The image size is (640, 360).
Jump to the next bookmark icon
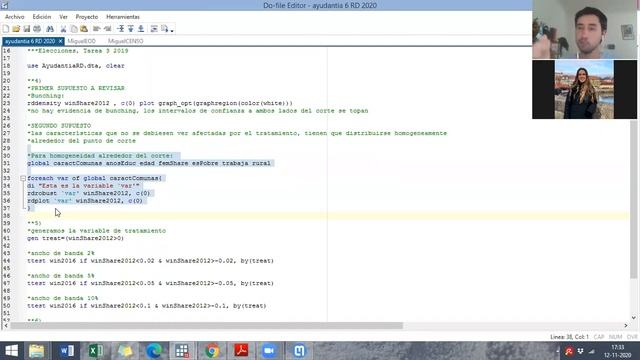tap(141, 29)
